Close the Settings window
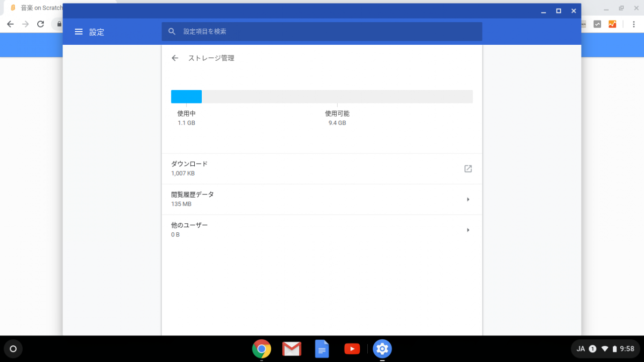Image resolution: width=644 pixels, height=362 pixels. (x=574, y=11)
